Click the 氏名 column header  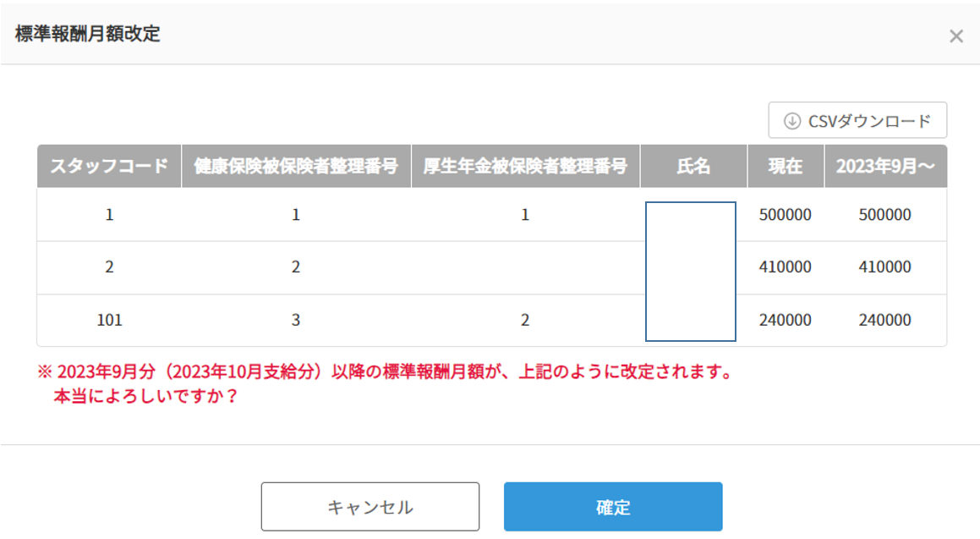pos(693,166)
